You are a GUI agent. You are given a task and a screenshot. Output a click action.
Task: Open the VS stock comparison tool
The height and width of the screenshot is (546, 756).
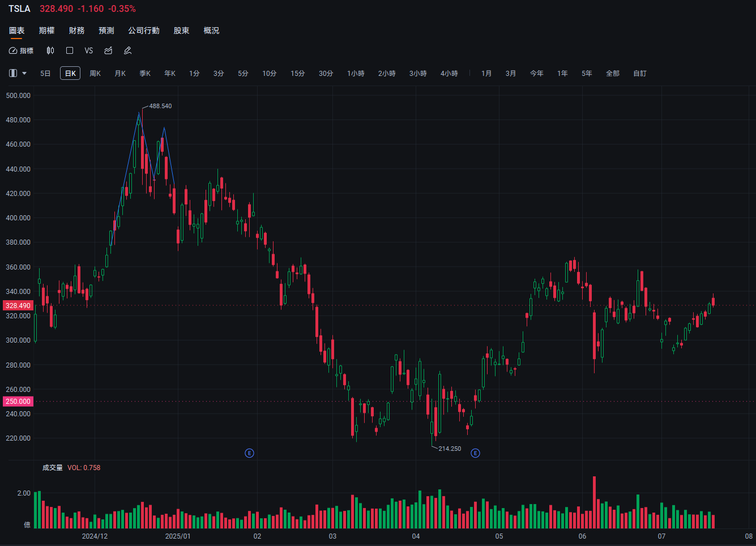pos(88,50)
